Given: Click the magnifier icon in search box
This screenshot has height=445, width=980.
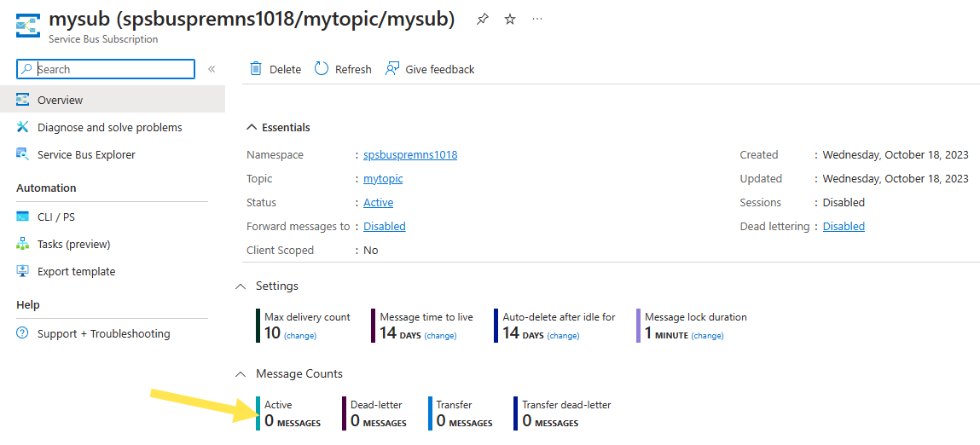Looking at the screenshot, I should click(26, 69).
